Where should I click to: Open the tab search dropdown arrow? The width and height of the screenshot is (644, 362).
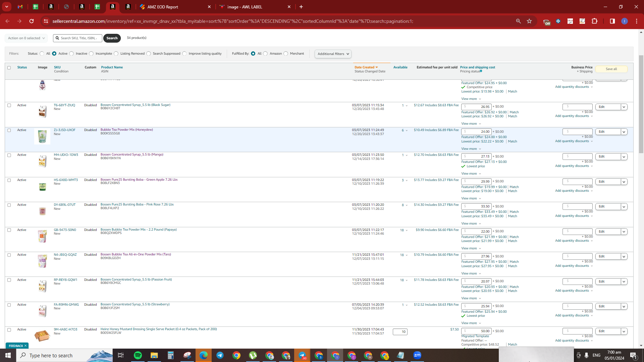pyautogui.click(x=6, y=7)
